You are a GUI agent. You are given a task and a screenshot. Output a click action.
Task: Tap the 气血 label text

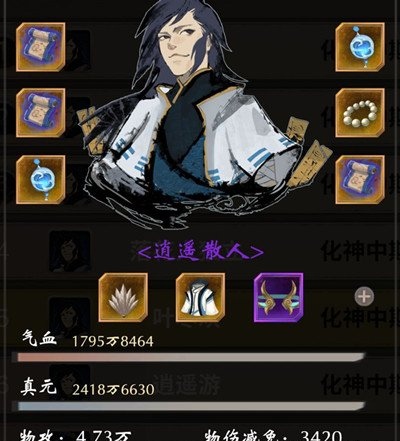point(39,339)
